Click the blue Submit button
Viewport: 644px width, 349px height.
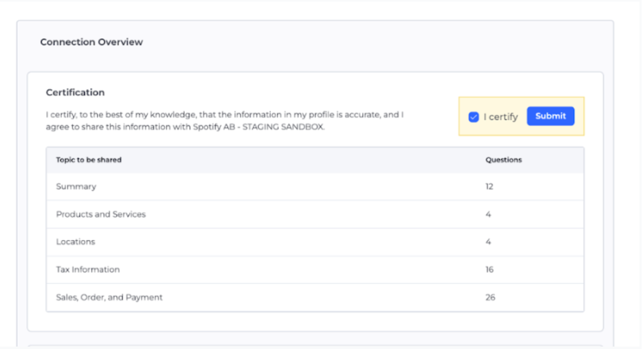550,116
